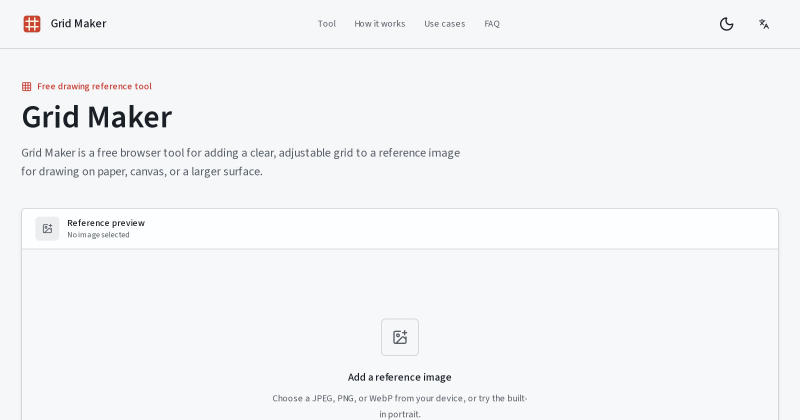Click the small red grid icon by the tagline

coord(27,86)
